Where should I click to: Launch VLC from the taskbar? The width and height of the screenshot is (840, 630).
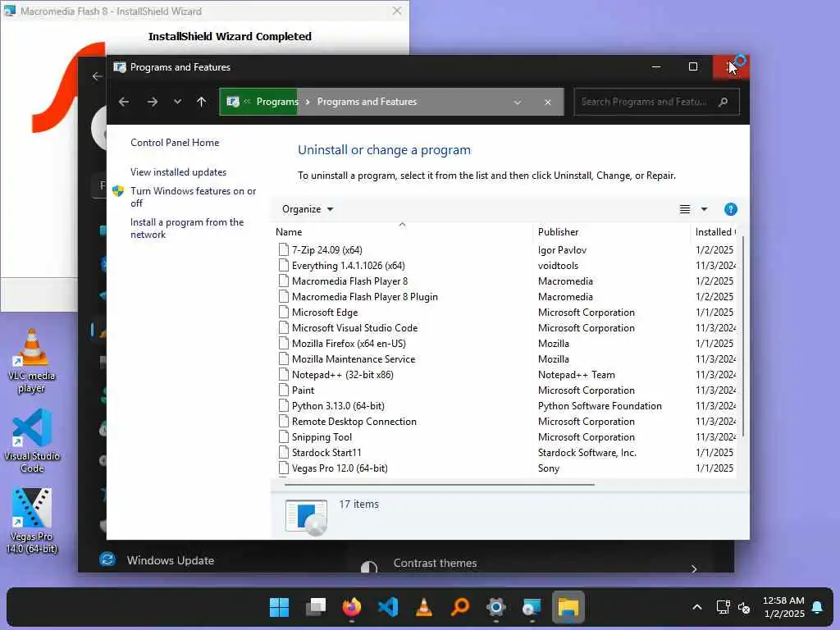click(x=424, y=607)
